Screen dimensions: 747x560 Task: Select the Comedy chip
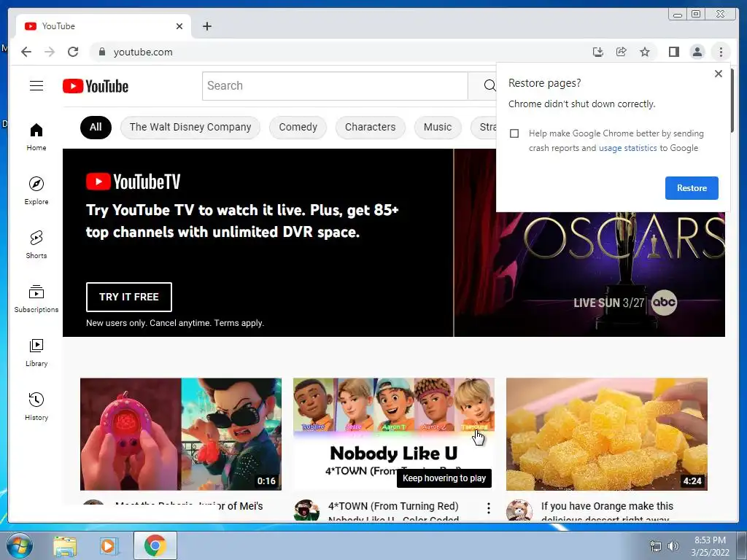[x=298, y=127]
